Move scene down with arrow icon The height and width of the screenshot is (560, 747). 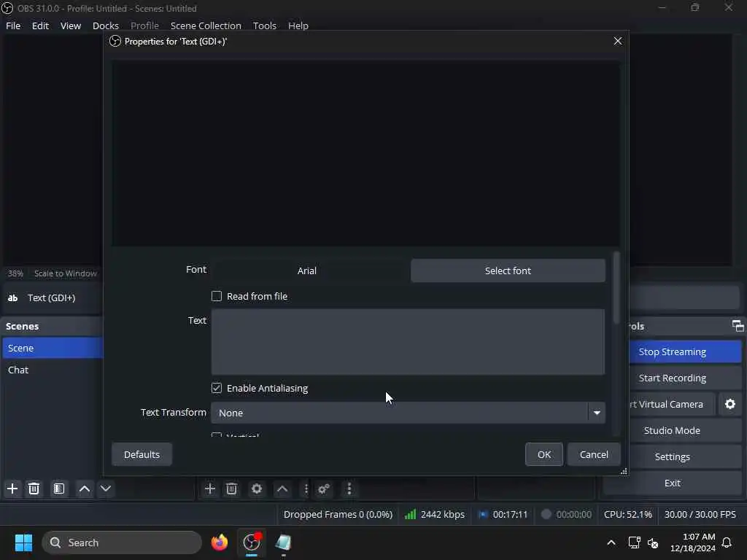[106, 489]
